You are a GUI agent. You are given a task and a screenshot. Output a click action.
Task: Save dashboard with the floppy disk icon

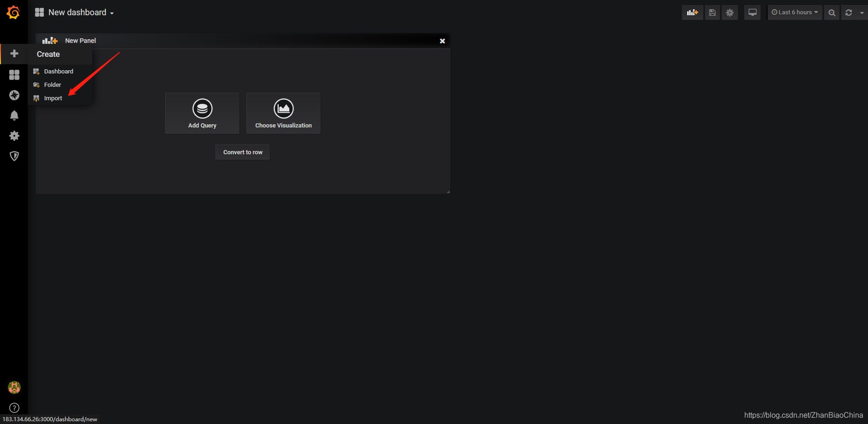coord(712,12)
